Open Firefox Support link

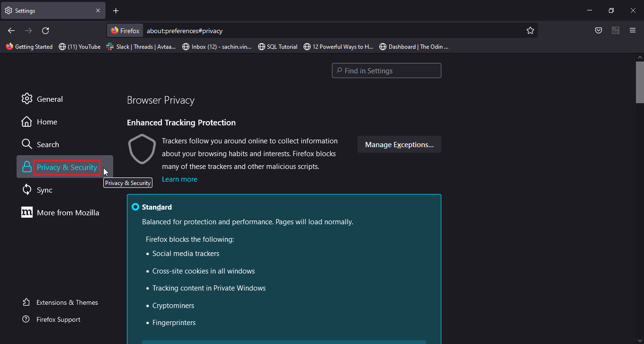point(58,319)
